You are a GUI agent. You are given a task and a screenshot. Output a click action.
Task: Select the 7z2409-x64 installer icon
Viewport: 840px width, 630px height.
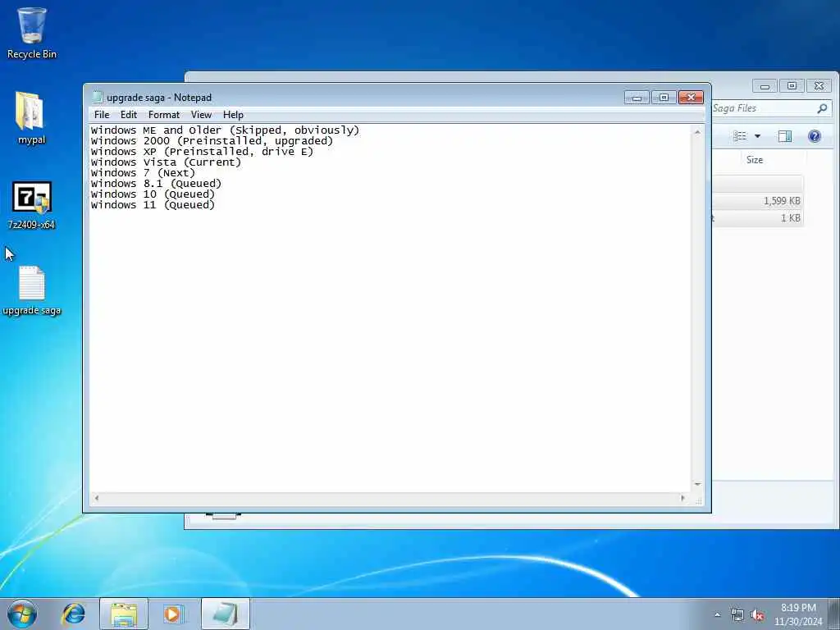[32, 205]
